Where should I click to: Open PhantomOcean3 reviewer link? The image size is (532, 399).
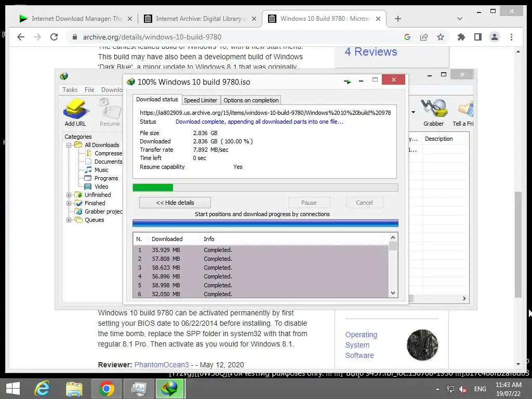pos(162,365)
